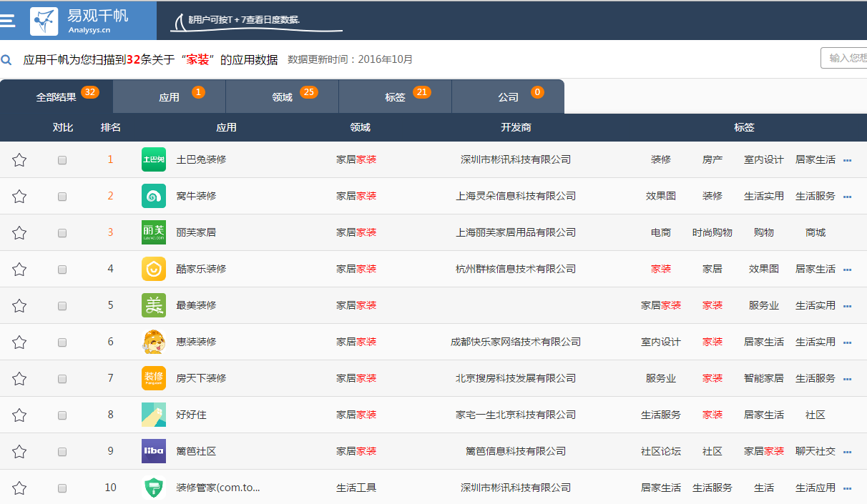This screenshot has width=867, height=504.
Task: Star the 丽芙家居 row
Action: [19, 233]
